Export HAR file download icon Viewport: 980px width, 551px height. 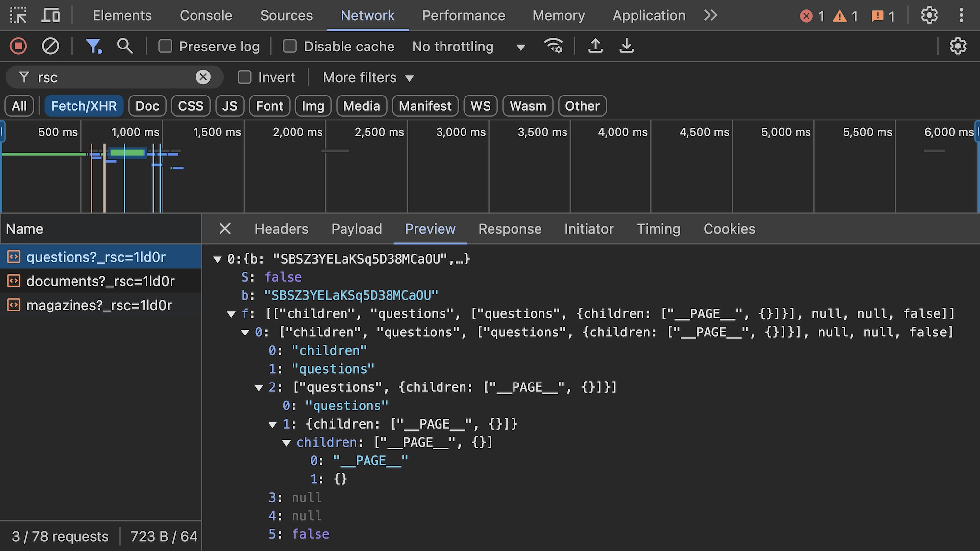(626, 46)
